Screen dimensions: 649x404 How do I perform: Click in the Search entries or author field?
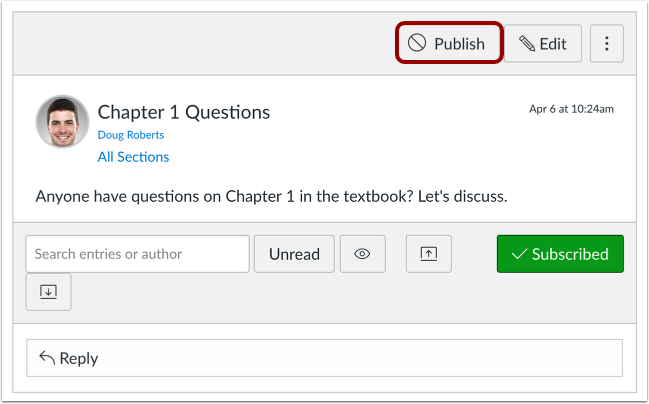[137, 254]
